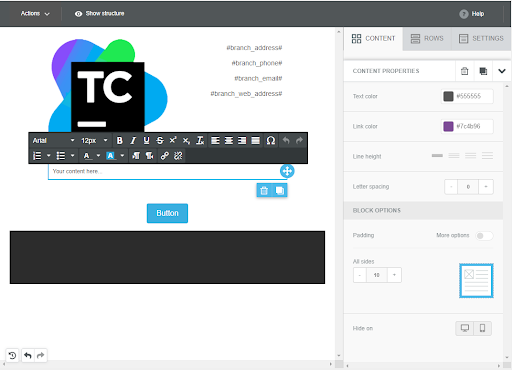Remove link with unlink icon
Screen dimensions: 512x370
178,156
